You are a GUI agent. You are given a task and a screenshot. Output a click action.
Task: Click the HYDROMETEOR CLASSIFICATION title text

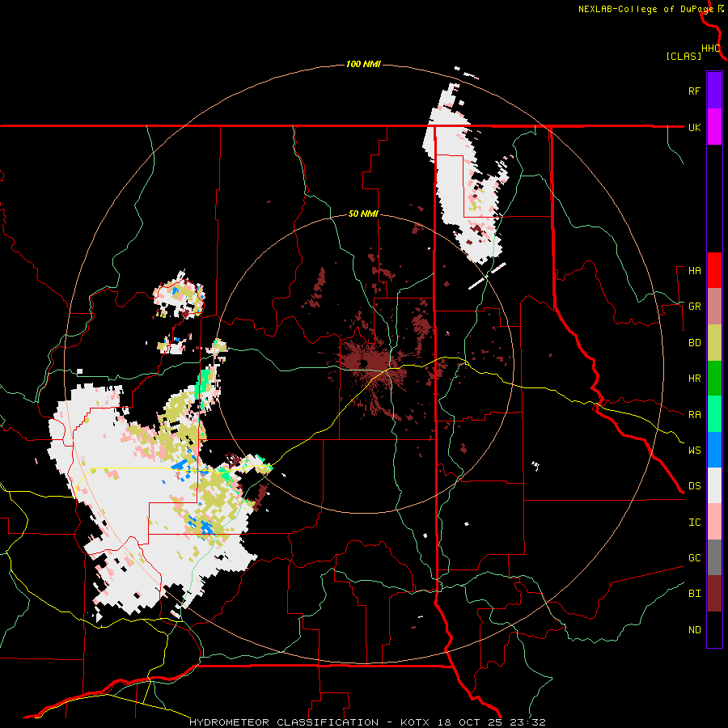click(284, 722)
